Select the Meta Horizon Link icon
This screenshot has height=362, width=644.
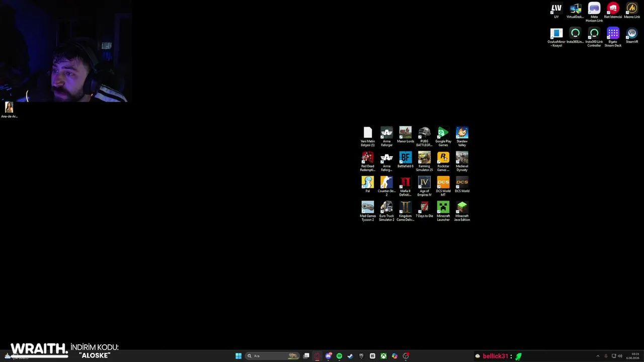coord(594,13)
